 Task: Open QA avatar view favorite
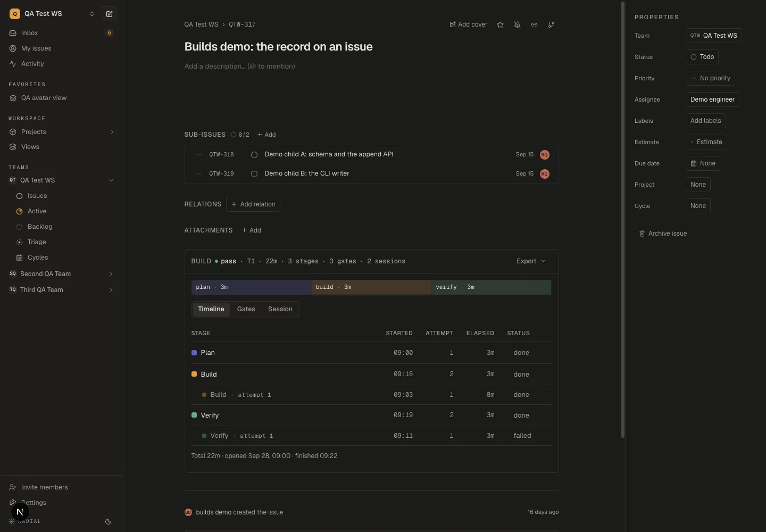[x=61, y=98]
